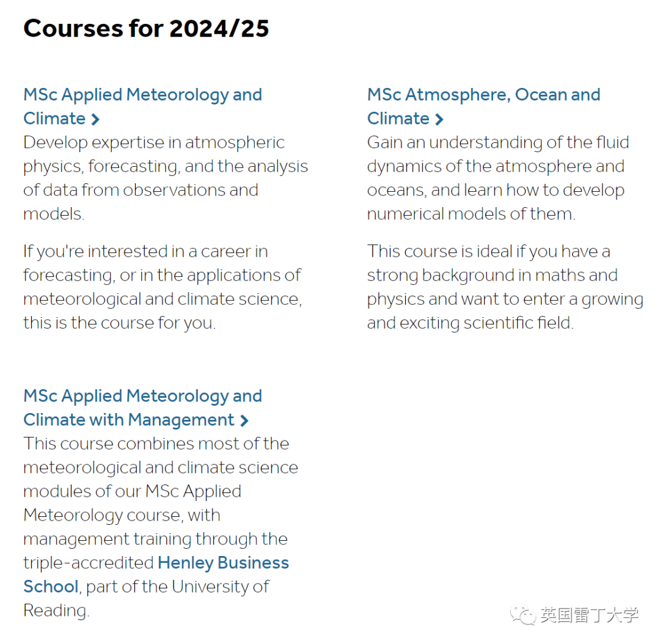This screenshot has width=660, height=644.
Task: Open the MSc Atmosphere, Ocean and Climate course
Action: click(483, 95)
